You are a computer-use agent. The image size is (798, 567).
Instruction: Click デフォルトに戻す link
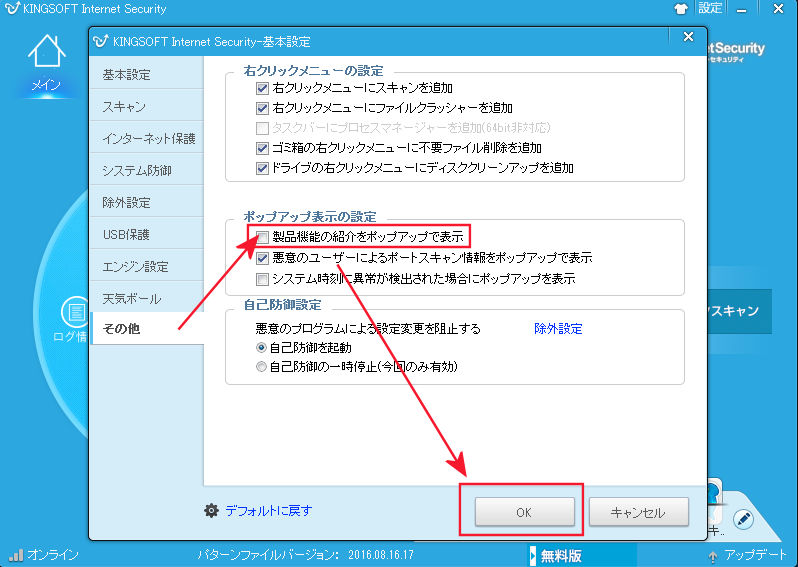269,511
